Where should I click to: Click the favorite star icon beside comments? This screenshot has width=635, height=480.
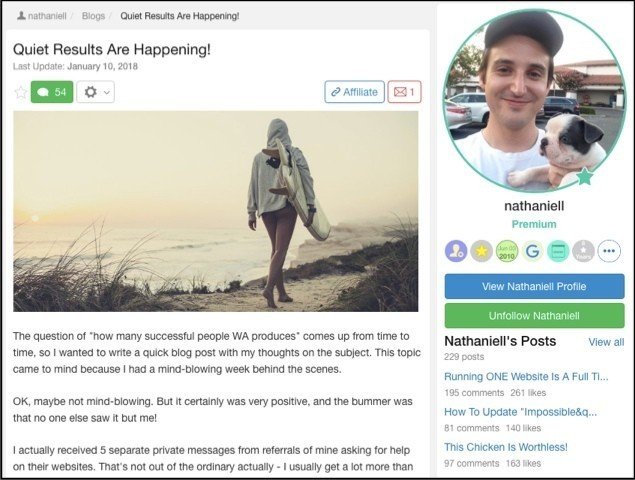(x=20, y=92)
